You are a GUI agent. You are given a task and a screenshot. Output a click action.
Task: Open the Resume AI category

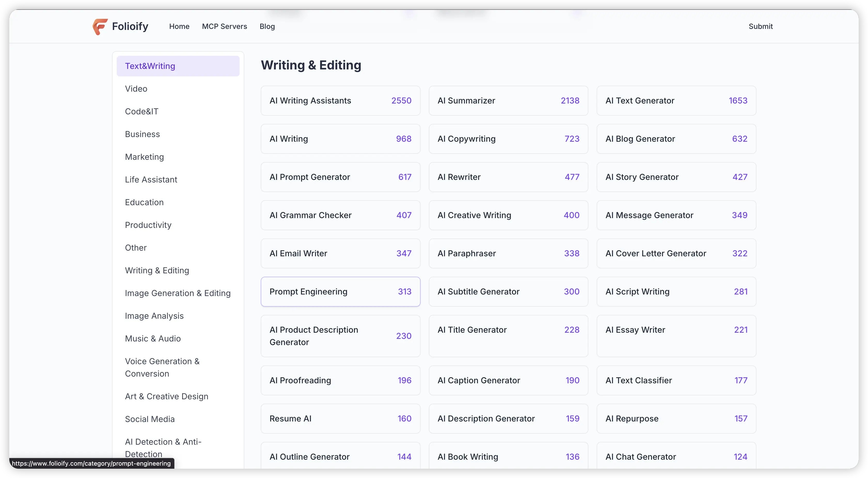[x=340, y=419]
